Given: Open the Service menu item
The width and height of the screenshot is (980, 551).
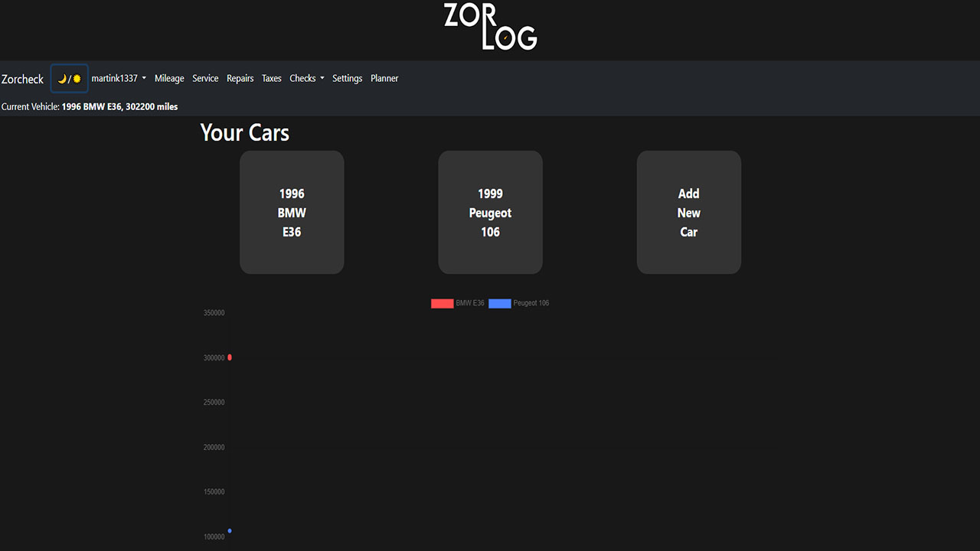Looking at the screenshot, I should click(205, 78).
